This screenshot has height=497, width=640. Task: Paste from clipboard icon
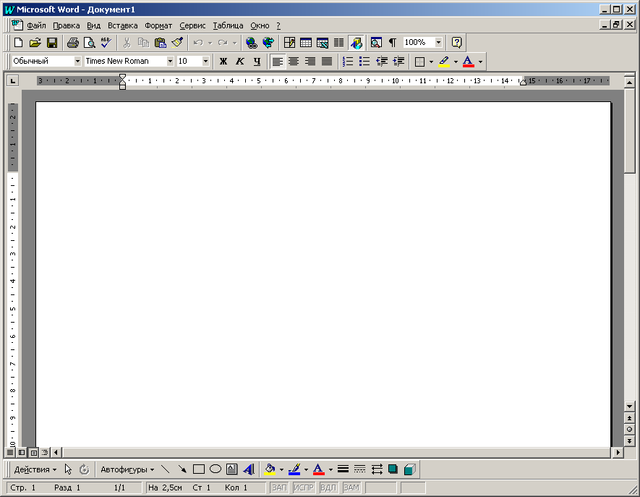(x=160, y=42)
